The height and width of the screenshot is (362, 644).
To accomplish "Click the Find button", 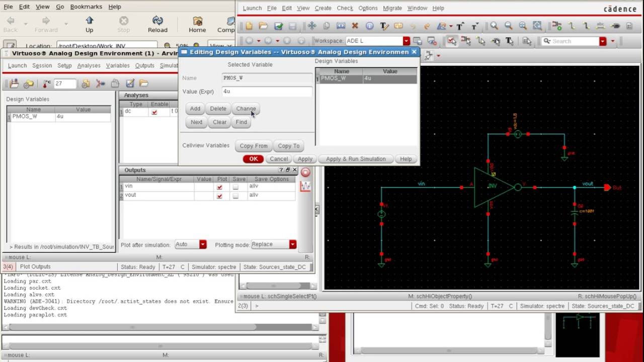I will (x=242, y=122).
